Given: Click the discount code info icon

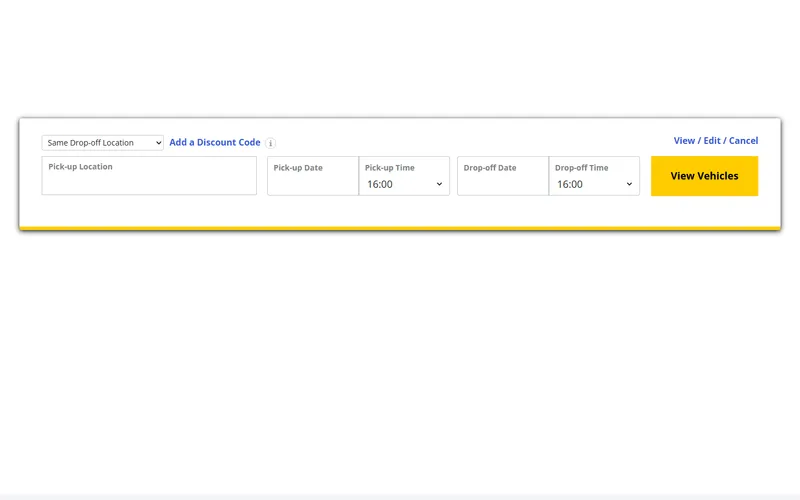Looking at the screenshot, I should click(270, 143).
